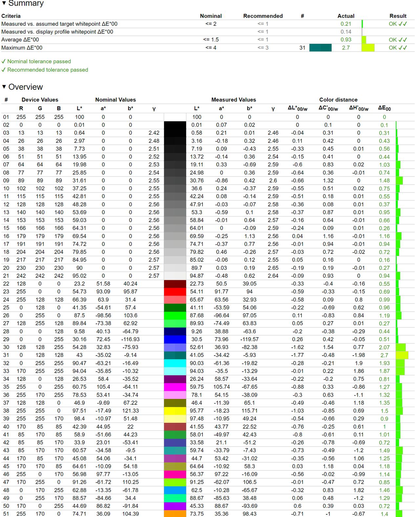Click the magenta swatch in row 35
420x517 pixels.
click(x=175, y=387)
